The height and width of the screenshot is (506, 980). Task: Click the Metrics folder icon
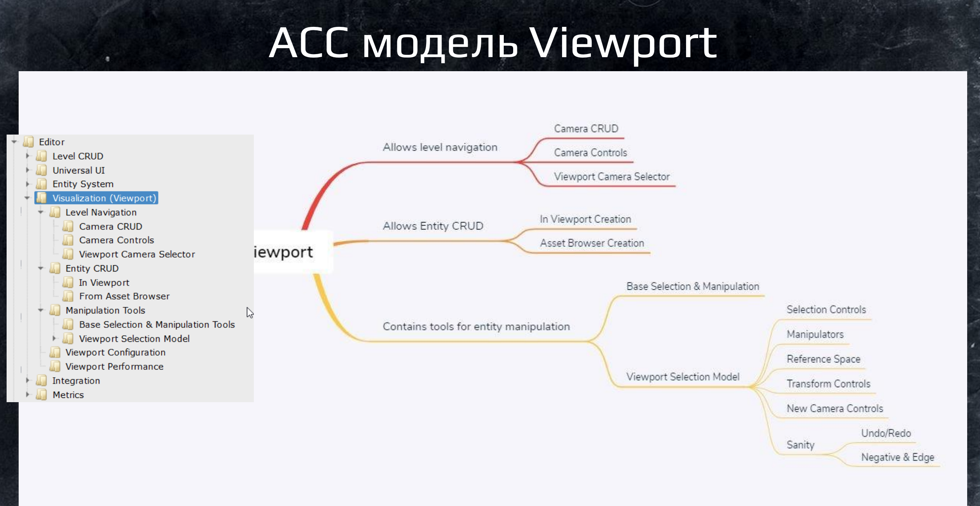click(43, 394)
